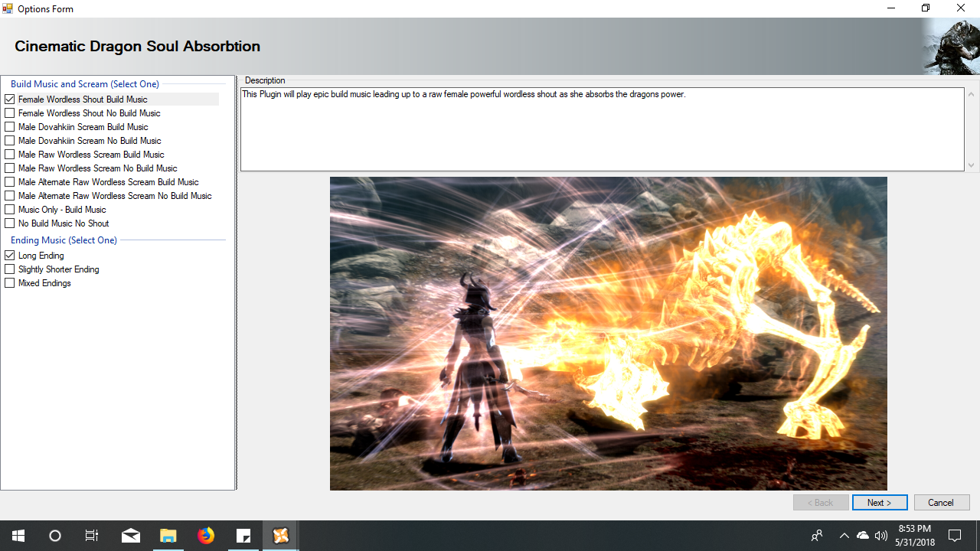This screenshot has height=551, width=980.
Task: Open Task View on the taskbar
Action: pos(92,536)
